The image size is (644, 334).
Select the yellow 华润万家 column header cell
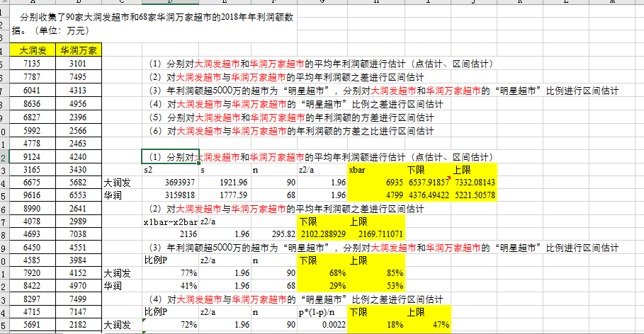[79, 50]
